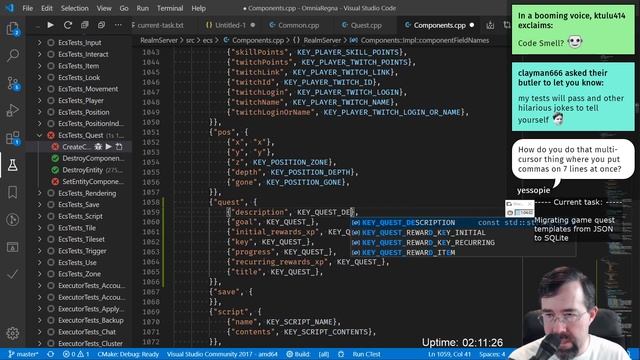Select Visual Studio Community 2017 kit

click(222, 354)
